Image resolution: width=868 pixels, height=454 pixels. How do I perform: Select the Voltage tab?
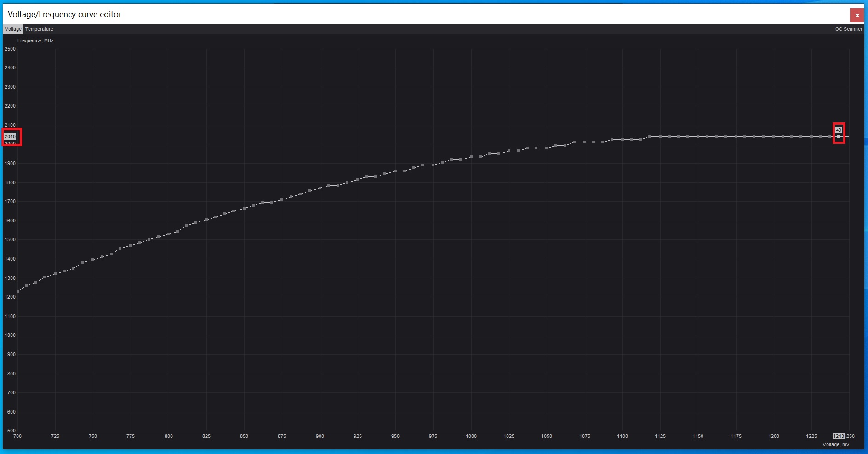(13, 29)
